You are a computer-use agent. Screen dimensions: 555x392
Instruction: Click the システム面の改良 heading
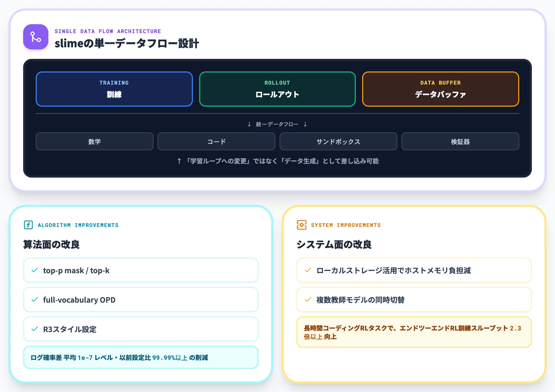pyautogui.click(x=334, y=245)
